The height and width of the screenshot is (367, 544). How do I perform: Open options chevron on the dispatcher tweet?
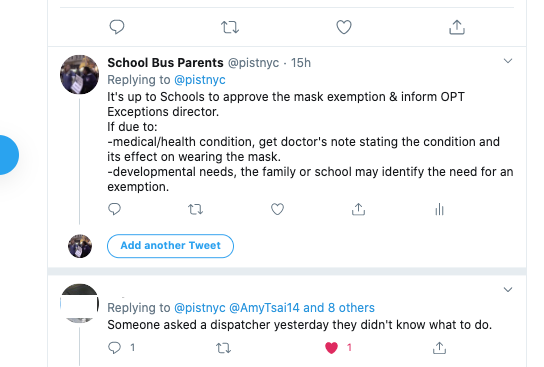508,289
